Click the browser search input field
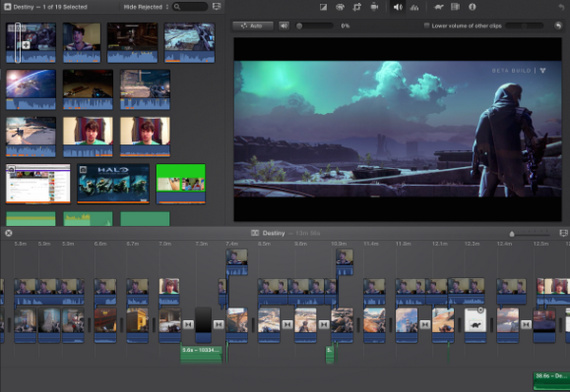 tap(190, 7)
